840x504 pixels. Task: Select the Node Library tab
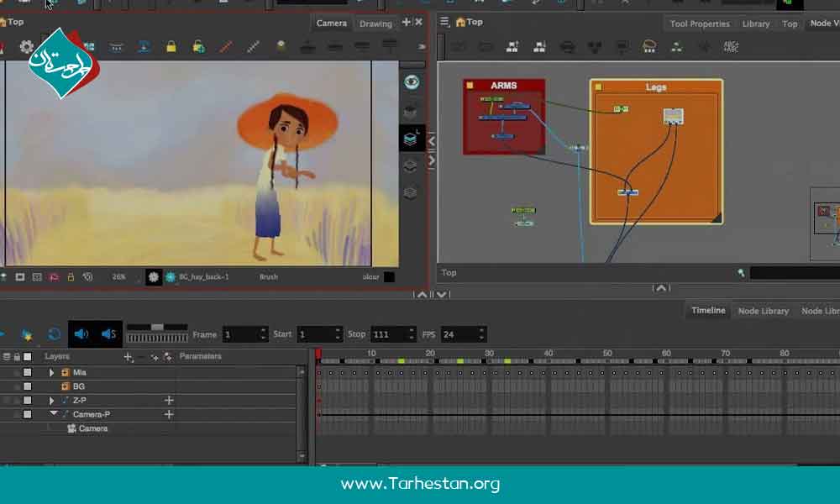tap(764, 311)
